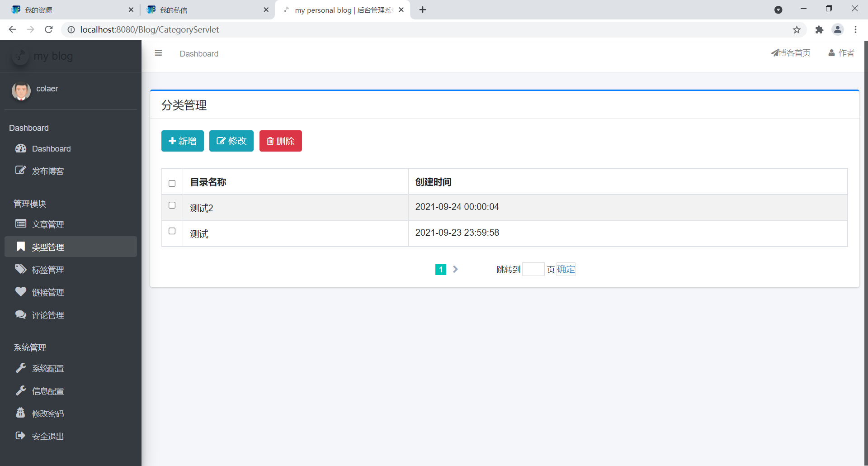Viewport: 868px width, 466px height.
Task: Go back in browser history
Action: coord(12,29)
